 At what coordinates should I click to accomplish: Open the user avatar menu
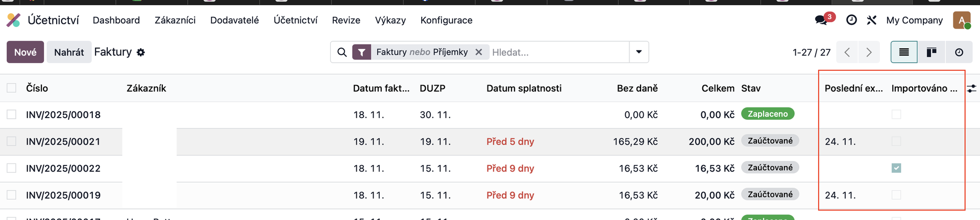coord(962,20)
